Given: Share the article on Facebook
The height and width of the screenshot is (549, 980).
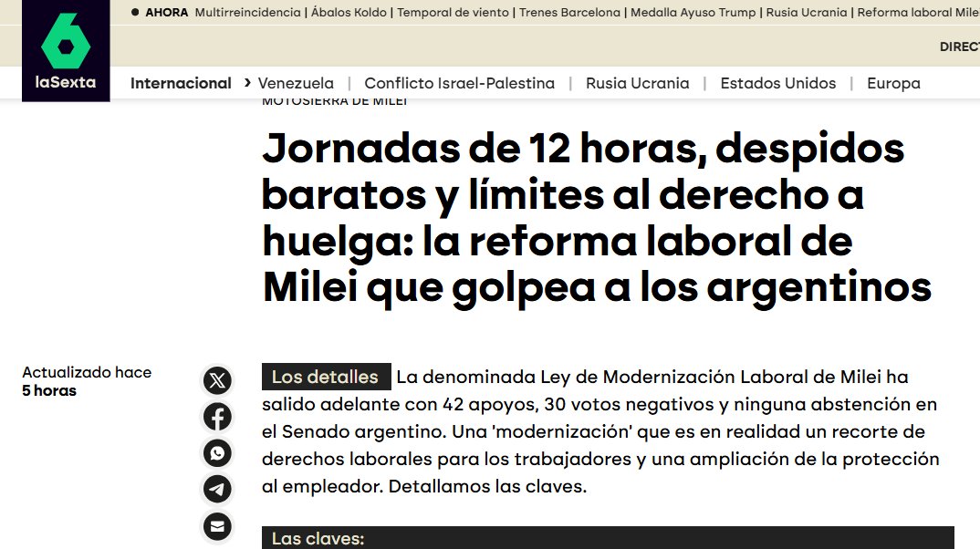Looking at the screenshot, I should click(x=217, y=417).
